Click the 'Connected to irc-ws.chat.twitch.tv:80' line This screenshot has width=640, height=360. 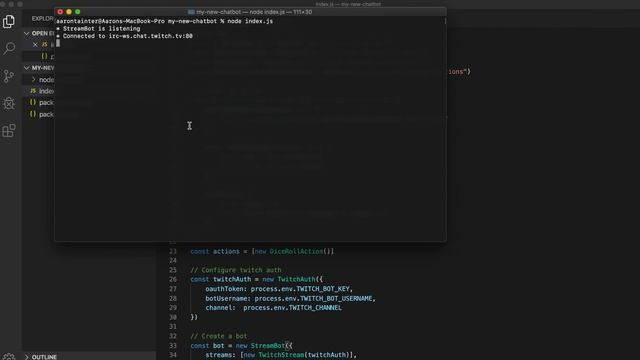(124, 36)
